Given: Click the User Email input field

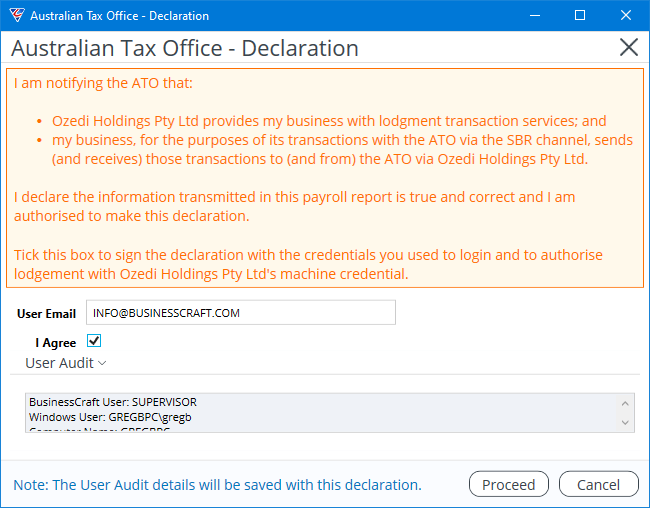Looking at the screenshot, I should coord(240,313).
